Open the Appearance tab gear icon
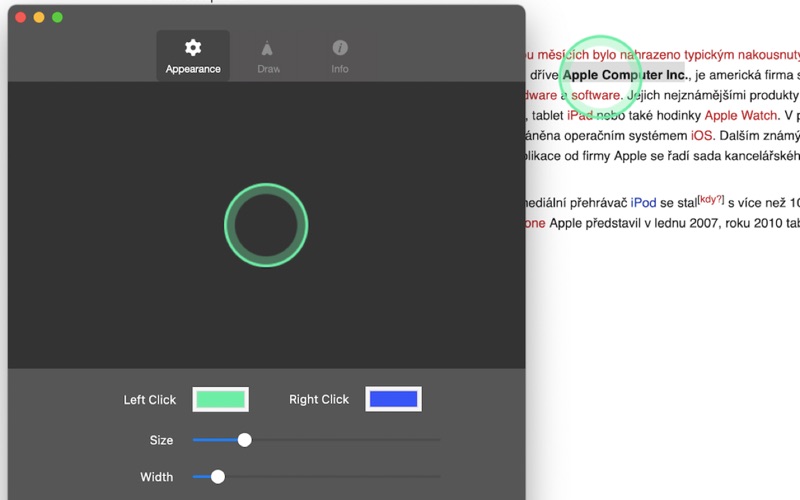800x500 pixels. click(193, 48)
